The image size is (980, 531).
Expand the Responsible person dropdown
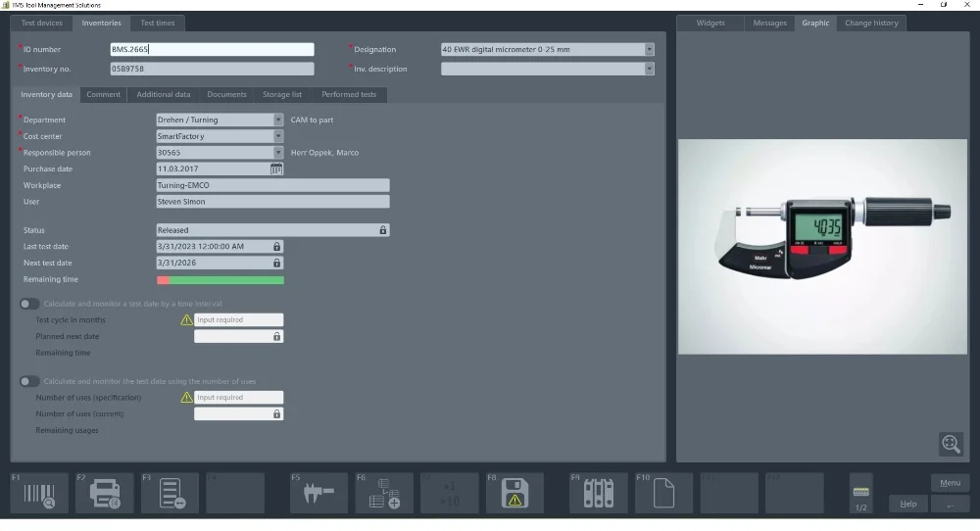click(278, 153)
